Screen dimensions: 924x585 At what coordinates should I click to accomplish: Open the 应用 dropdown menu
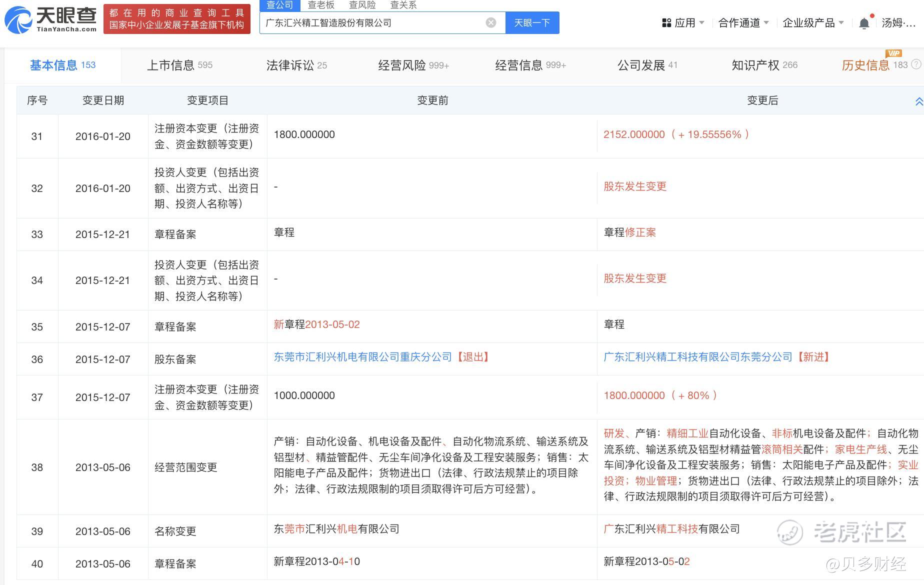683,23
